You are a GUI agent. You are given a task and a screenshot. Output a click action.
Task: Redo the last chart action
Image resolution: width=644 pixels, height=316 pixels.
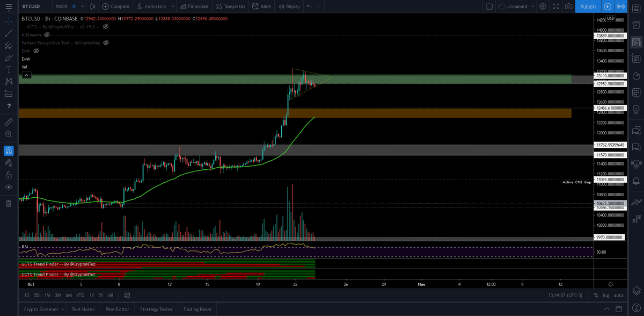(319, 6)
